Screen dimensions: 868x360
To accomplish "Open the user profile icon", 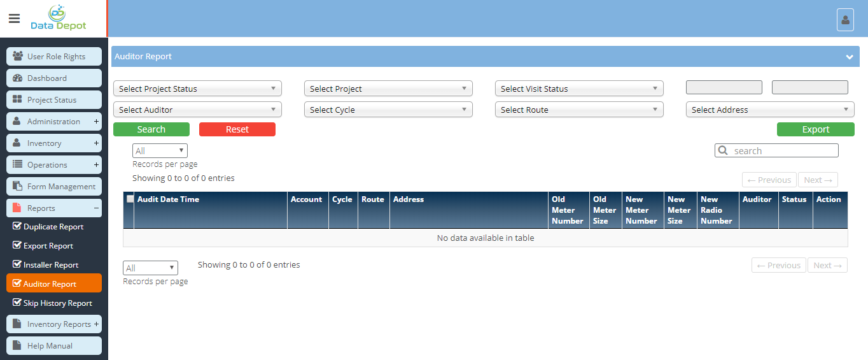I will [845, 20].
